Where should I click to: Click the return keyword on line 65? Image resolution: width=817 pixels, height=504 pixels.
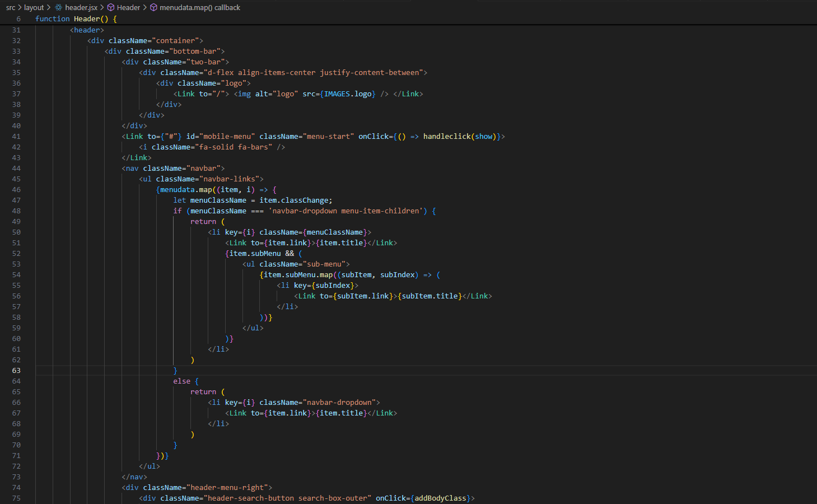tap(203, 391)
